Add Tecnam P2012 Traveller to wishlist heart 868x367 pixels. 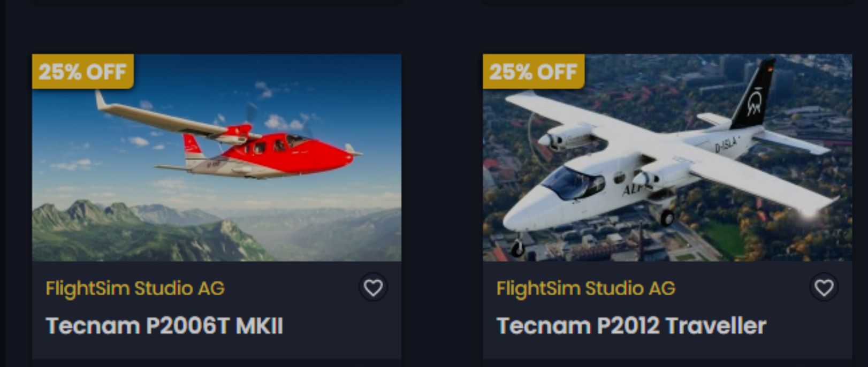click(x=824, y=288)
